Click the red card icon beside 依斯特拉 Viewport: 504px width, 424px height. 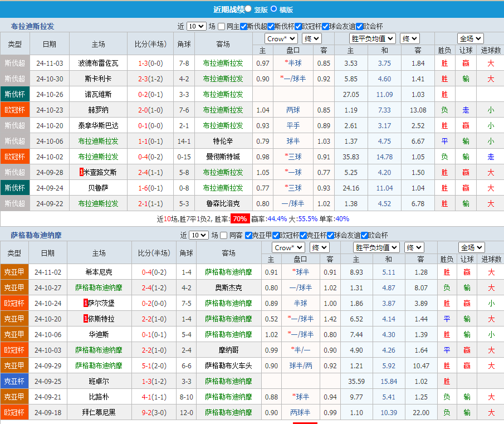tap(85, 319)
